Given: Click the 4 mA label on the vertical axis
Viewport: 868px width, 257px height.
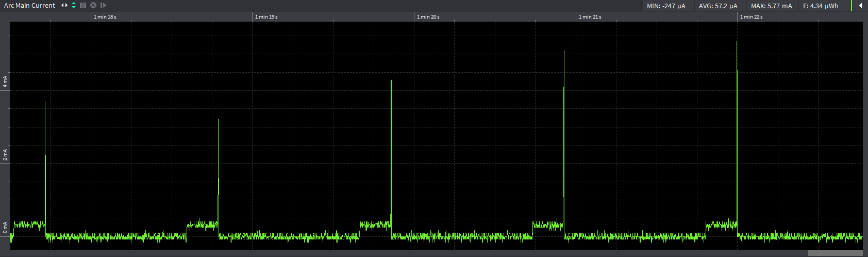Looking at the screenshot, I should tap(5, 82).
